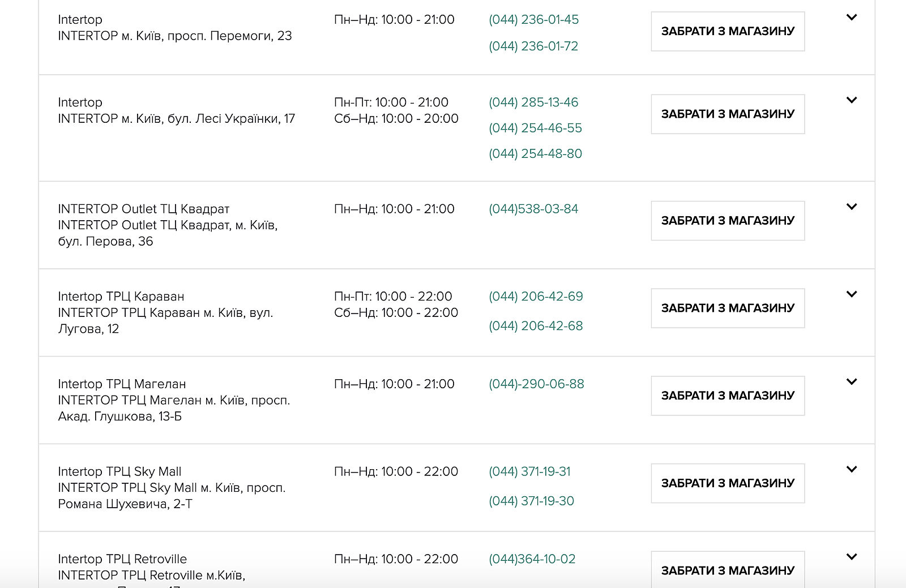Click phone link (044) 254-46-55
The height and width of the screenshot is (588, 906).
[535, 128]
